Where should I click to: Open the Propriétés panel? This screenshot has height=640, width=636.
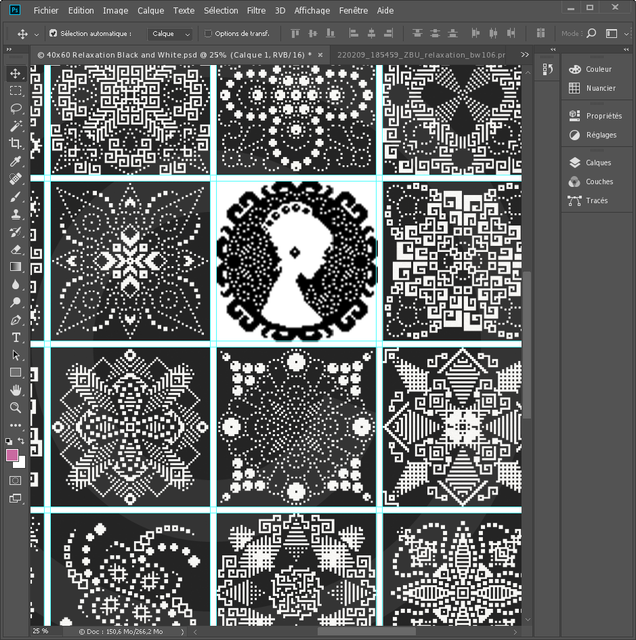tap(595, 116)
